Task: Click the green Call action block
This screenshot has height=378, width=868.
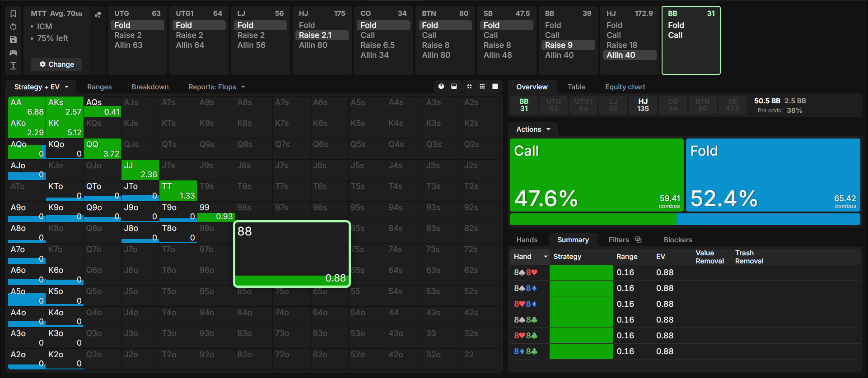Action: point(597,175)
